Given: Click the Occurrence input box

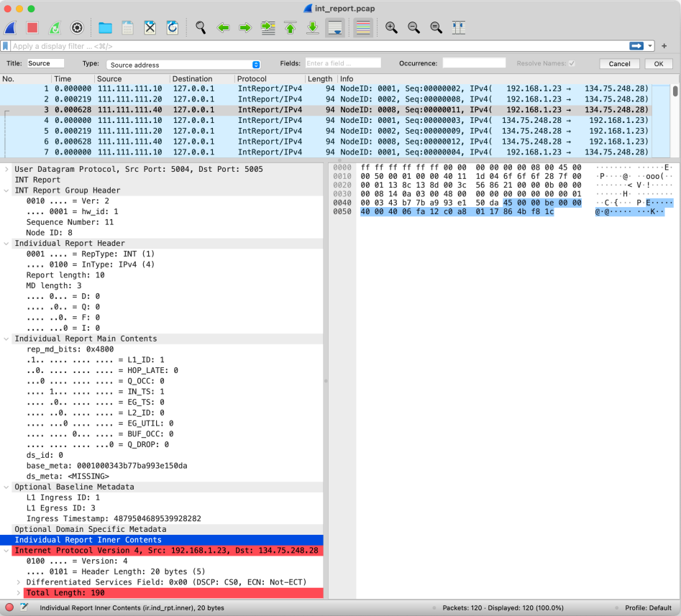Looking at the screenshot, I should click(x=475, y=63).
